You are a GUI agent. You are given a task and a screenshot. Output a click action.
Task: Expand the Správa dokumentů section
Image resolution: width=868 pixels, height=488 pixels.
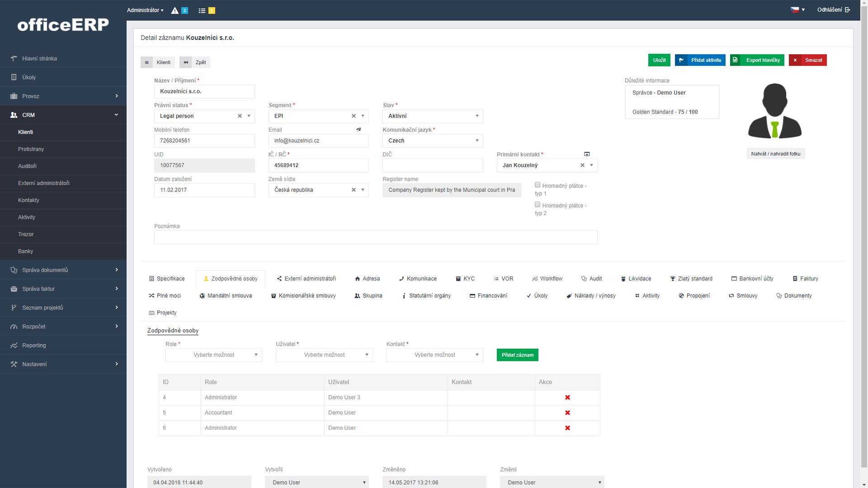pos(63,270)
